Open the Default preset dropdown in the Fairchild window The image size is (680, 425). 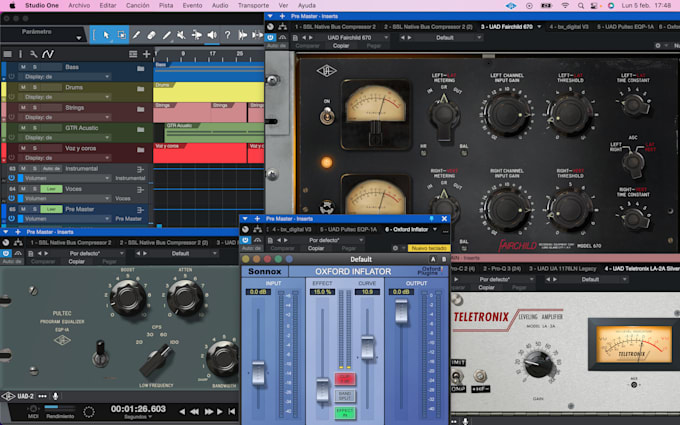[x=445, y=38]
